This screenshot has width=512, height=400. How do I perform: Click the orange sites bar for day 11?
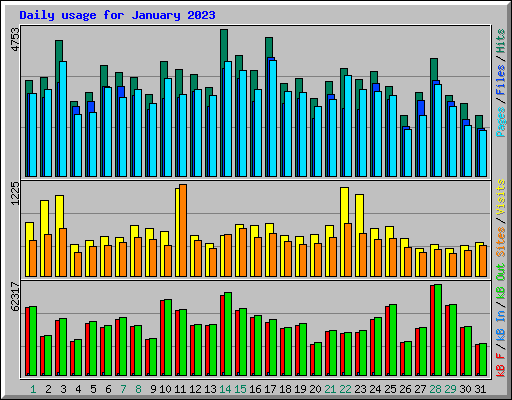pos(183,230)
